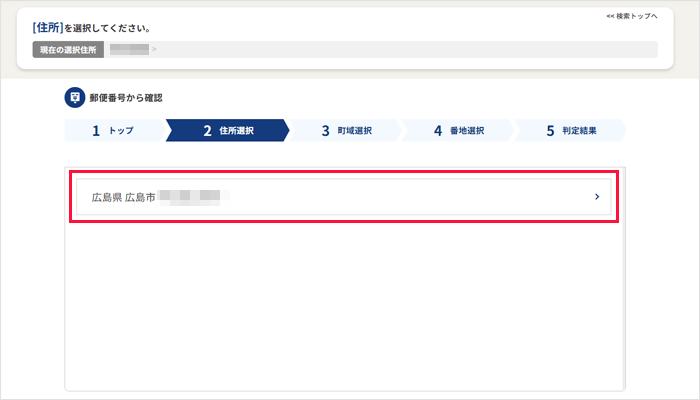
Task: Click the を選択してください instruction text
Action: click(x=107, y=28)
